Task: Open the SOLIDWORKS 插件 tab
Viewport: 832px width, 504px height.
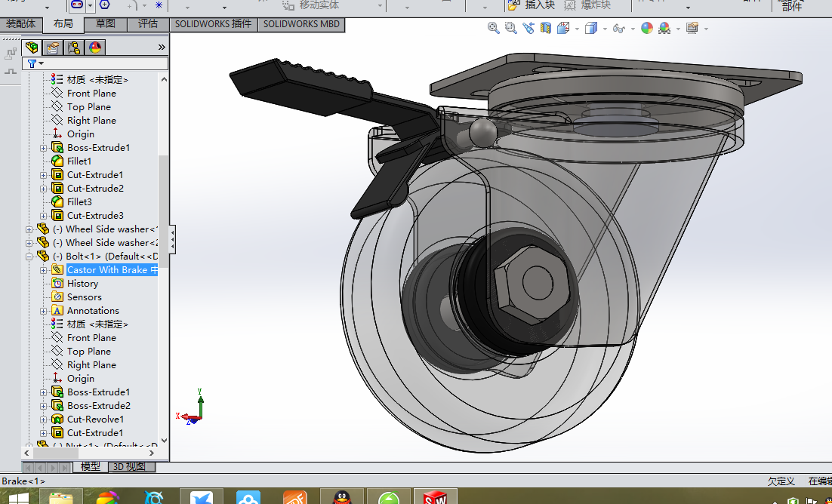Action: tap(213, 23)
